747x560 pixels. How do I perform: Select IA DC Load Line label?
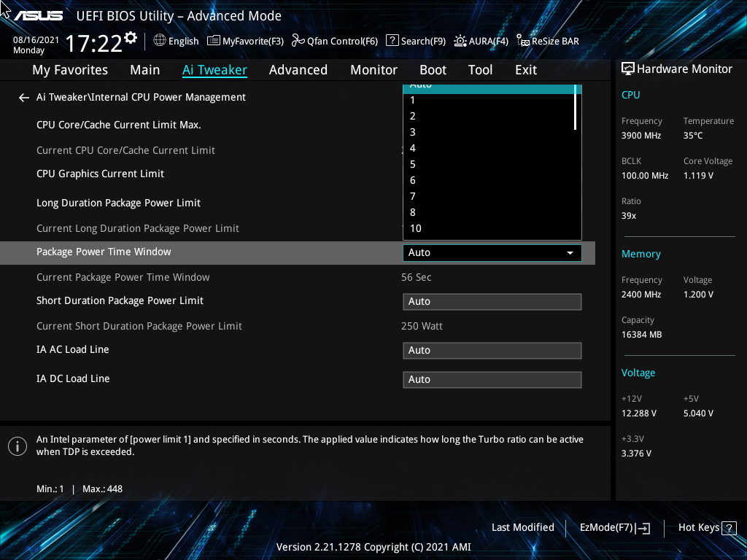73,379
